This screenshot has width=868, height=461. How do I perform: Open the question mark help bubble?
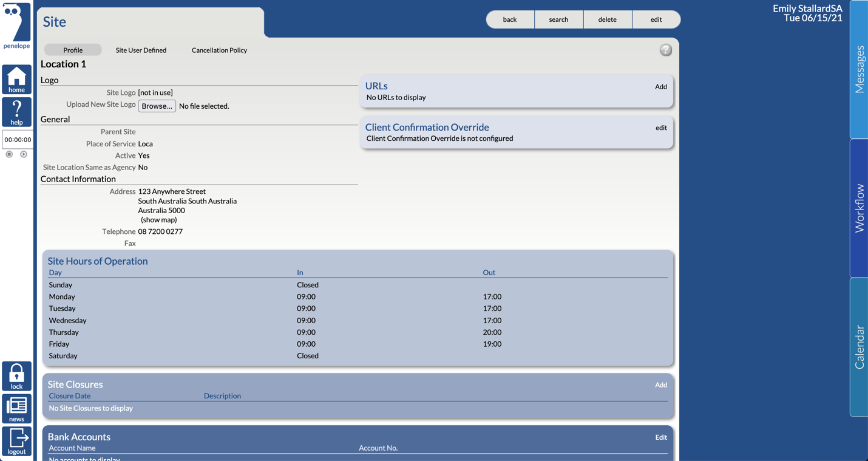(x=666, y=50)
